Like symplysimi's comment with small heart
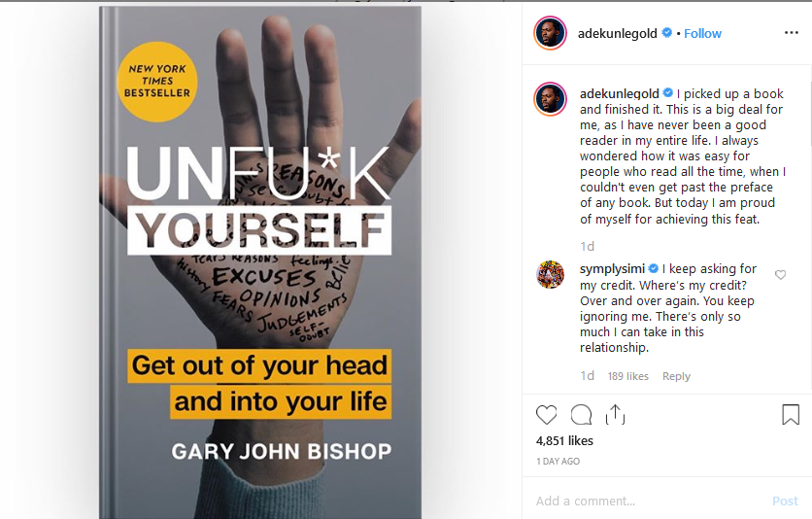812x519 pixels. (x=780, y=274)
